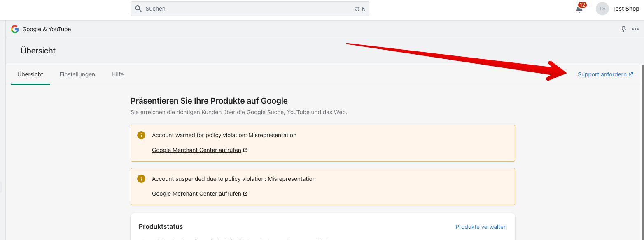Open the Hilfe tab

point(117,74)
